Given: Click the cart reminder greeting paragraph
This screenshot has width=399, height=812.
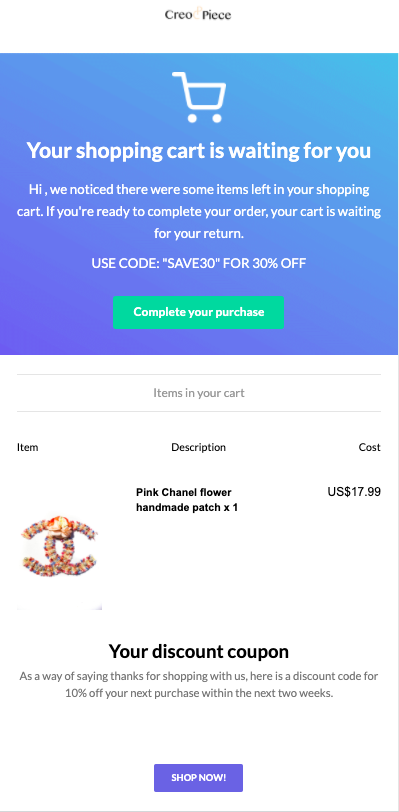Looking at the screenshot, I should pyautogui.click(x=199, y=211).
